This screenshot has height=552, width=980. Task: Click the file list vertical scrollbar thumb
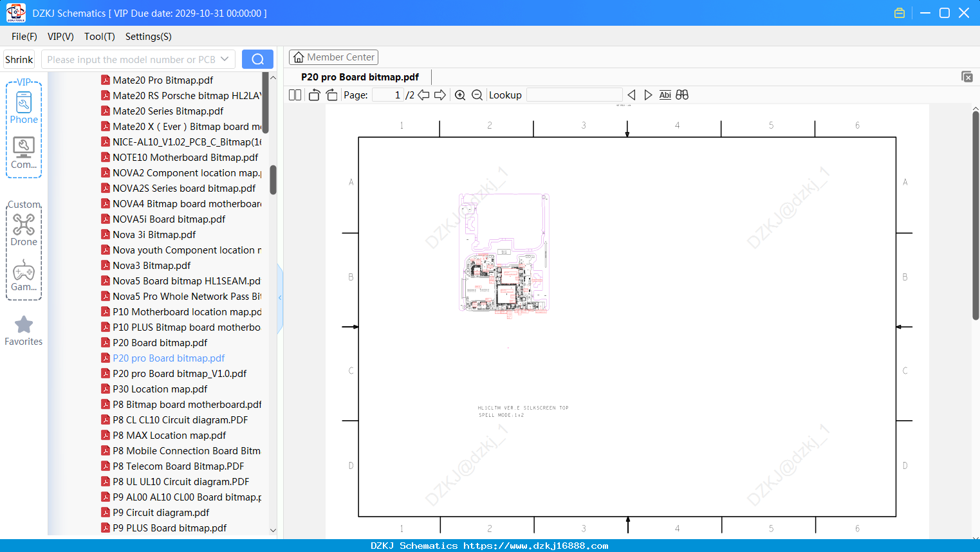click(273, 180)
